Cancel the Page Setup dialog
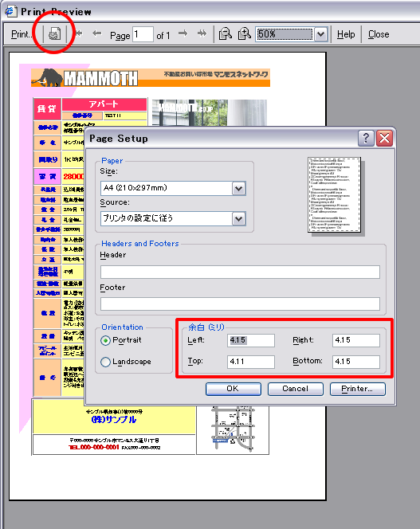The image size is (420, 529). coord(296,389)
